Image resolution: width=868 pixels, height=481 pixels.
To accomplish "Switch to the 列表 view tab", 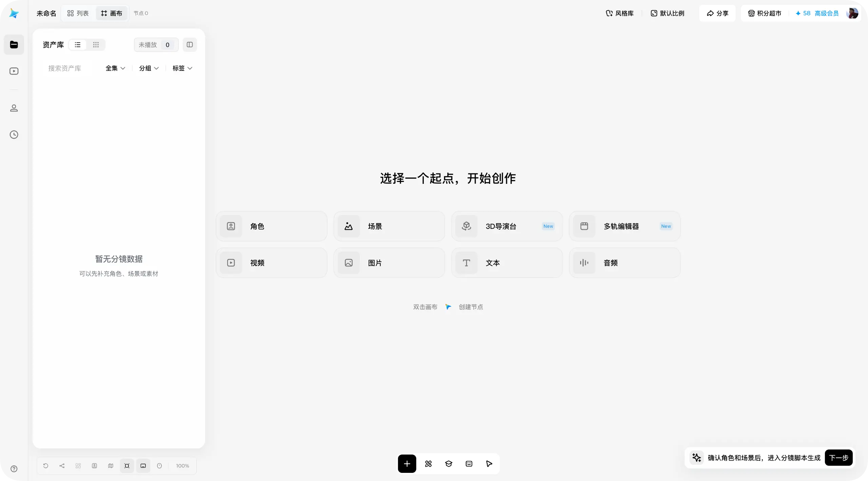I will (78, 13).
